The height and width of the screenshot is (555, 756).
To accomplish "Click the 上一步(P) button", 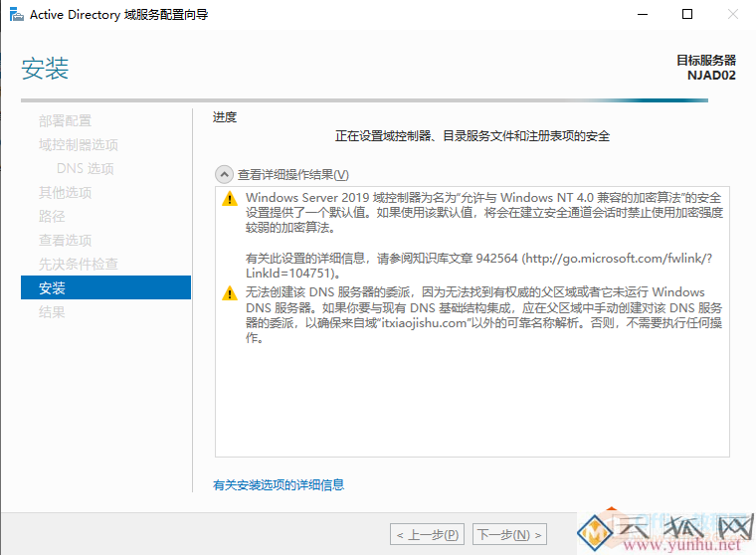I will pyautogui.click(x=427, y=534).
